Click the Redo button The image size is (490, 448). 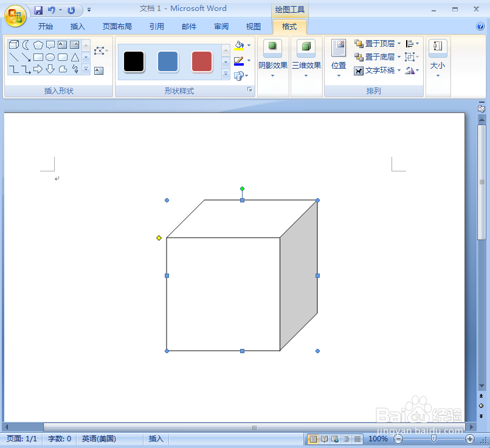point(71,10)
